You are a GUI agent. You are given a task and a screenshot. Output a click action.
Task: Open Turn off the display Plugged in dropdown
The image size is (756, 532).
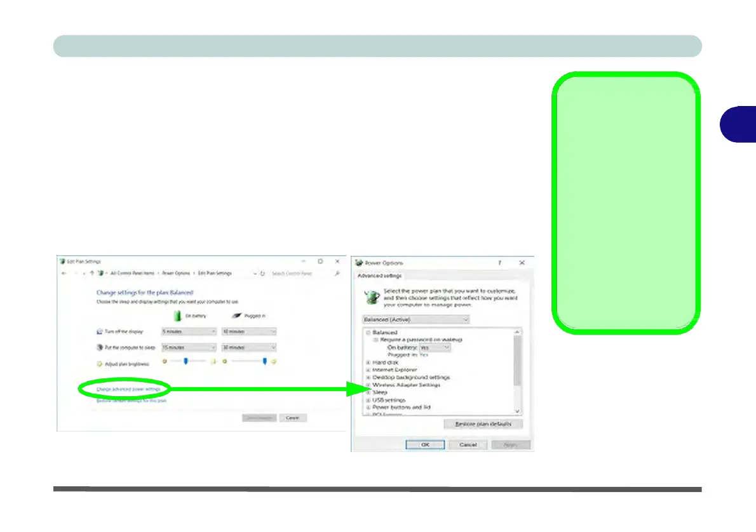click(x=249, y=331)
